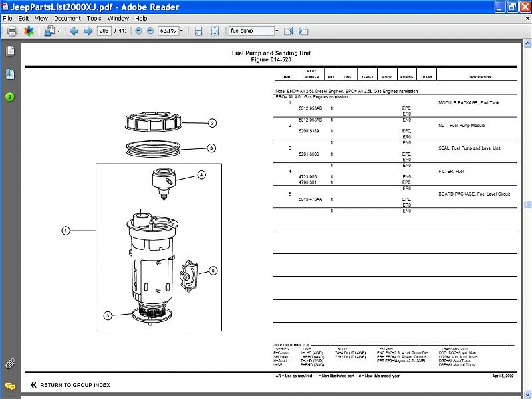Click the zoom percentage field showing 62,1%
The width and height of the screenshot is (532, 399).
[x=168, y=31]
